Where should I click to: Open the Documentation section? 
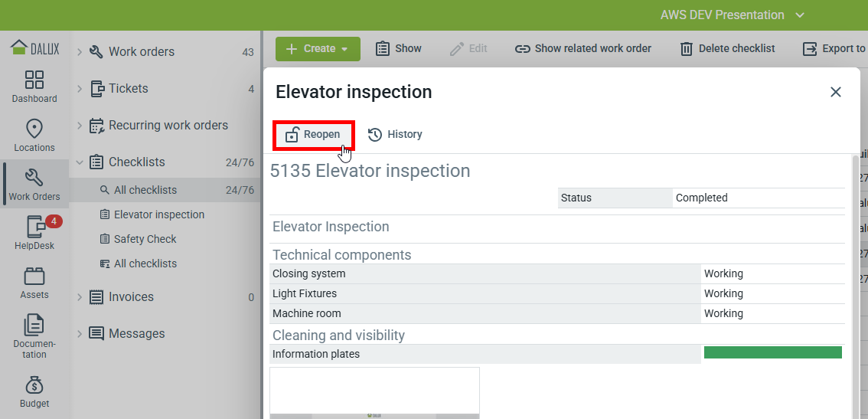(x=34, y=336)
